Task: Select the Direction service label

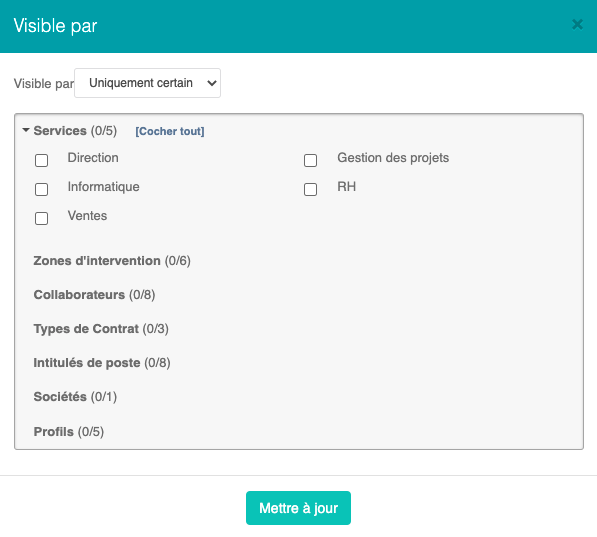Action: click(93, 158)
